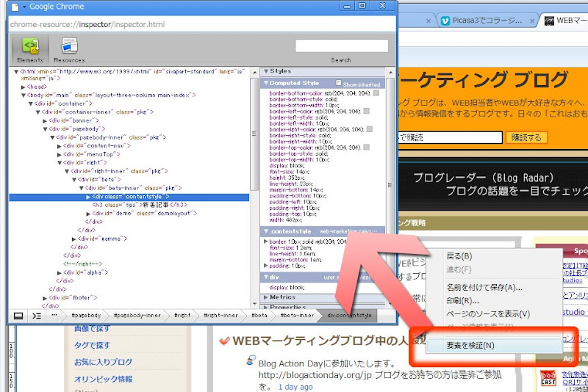Expand the div id demo node
The image size is (588, 392).
88,214
